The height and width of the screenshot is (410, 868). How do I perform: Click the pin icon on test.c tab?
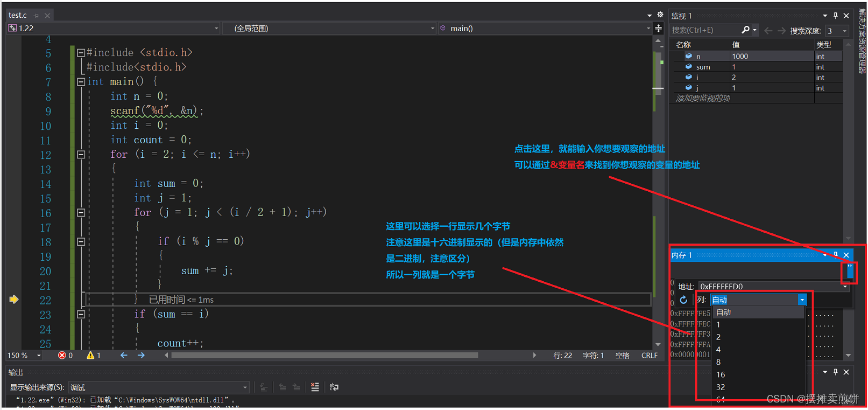36,16
